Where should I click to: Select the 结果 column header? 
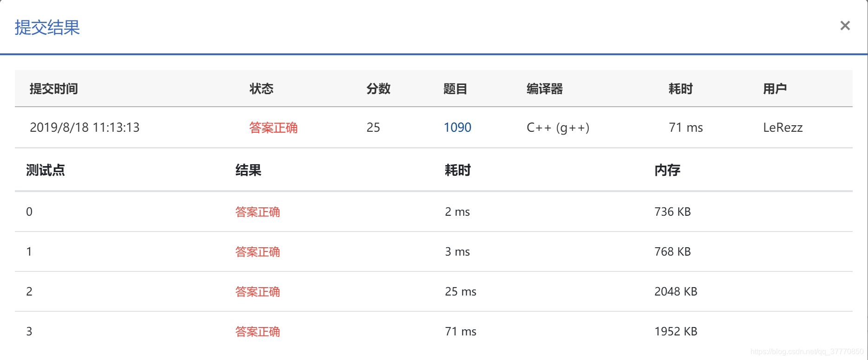tap(248, 170)
